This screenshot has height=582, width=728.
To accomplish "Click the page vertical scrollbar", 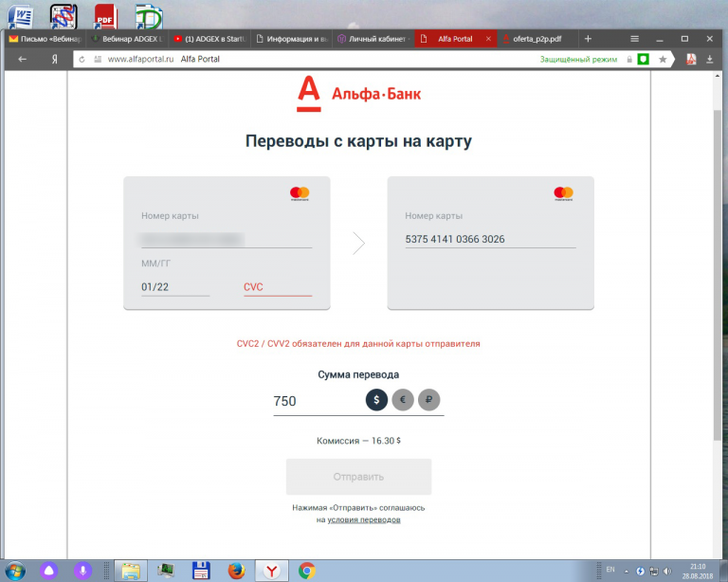I will pos(718,274).
